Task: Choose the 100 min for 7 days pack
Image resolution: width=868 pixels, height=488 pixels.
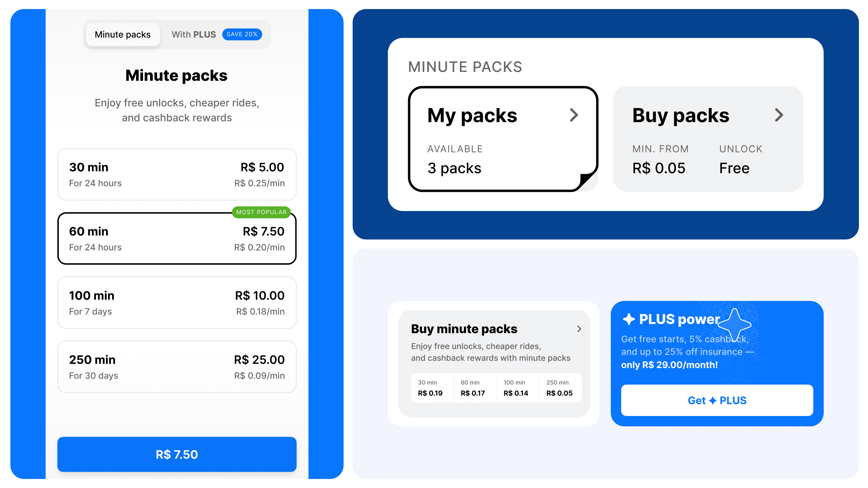Action: tap(177, 303)
